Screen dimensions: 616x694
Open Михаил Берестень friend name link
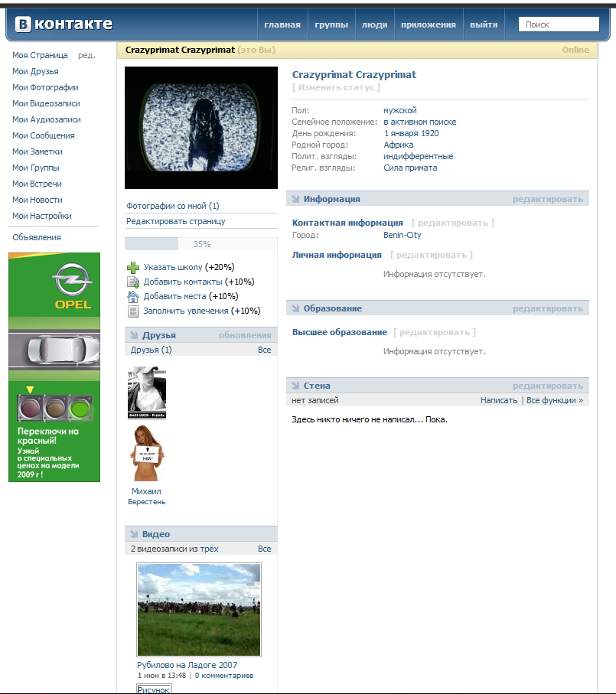[146, 497]
